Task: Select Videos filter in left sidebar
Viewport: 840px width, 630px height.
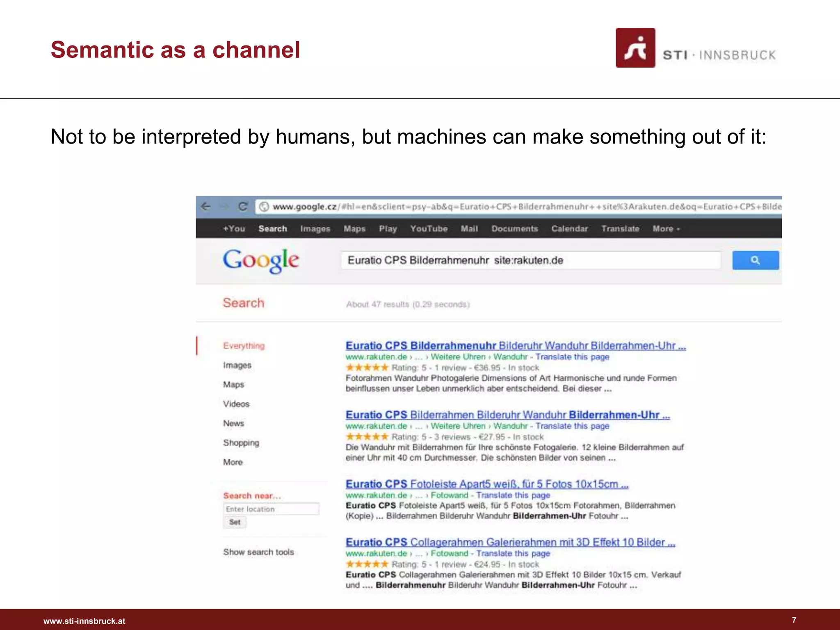Action: [x=236, y=404]
